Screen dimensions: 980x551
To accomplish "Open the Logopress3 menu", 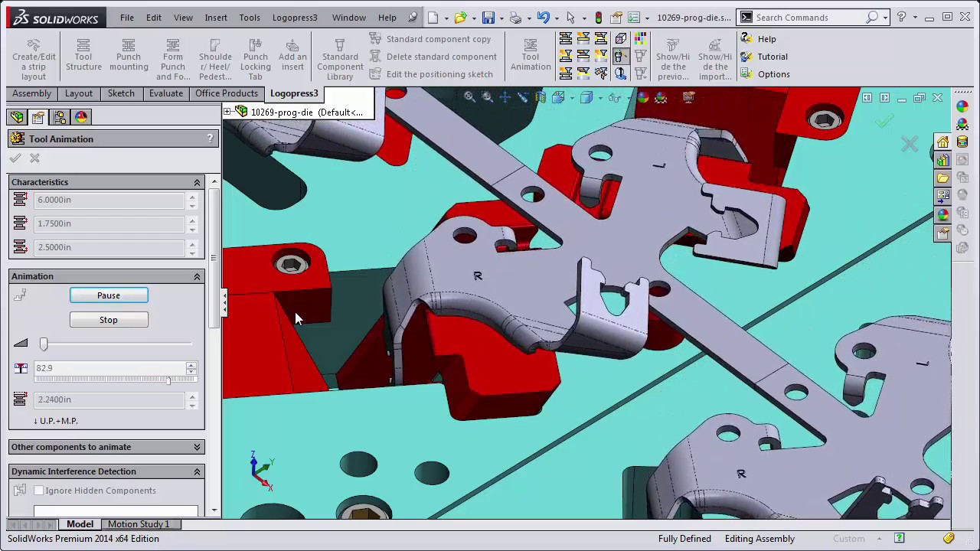I will tap(295, 18).
